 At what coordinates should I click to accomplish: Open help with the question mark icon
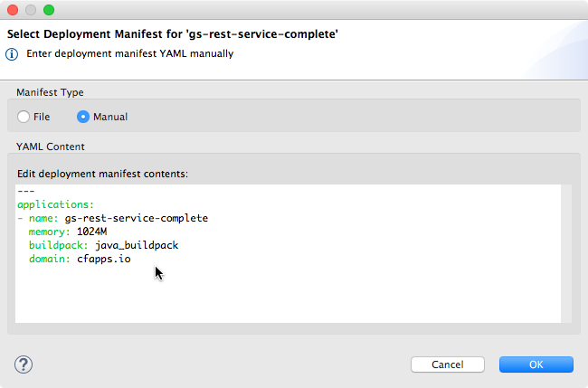coord(24,364)
